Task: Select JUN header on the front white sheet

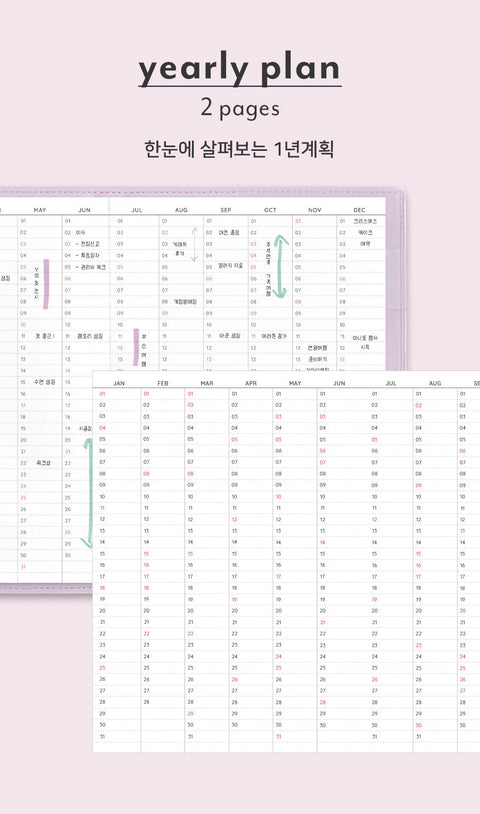Action: (x=339, y=383)
